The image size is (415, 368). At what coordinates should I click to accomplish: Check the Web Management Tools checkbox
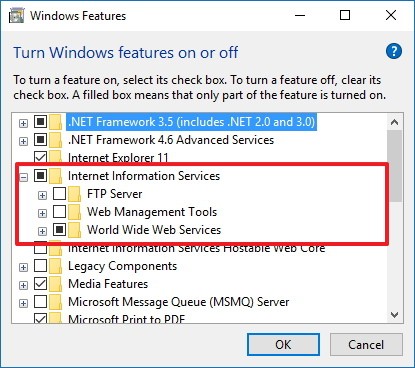coord(59,212)
